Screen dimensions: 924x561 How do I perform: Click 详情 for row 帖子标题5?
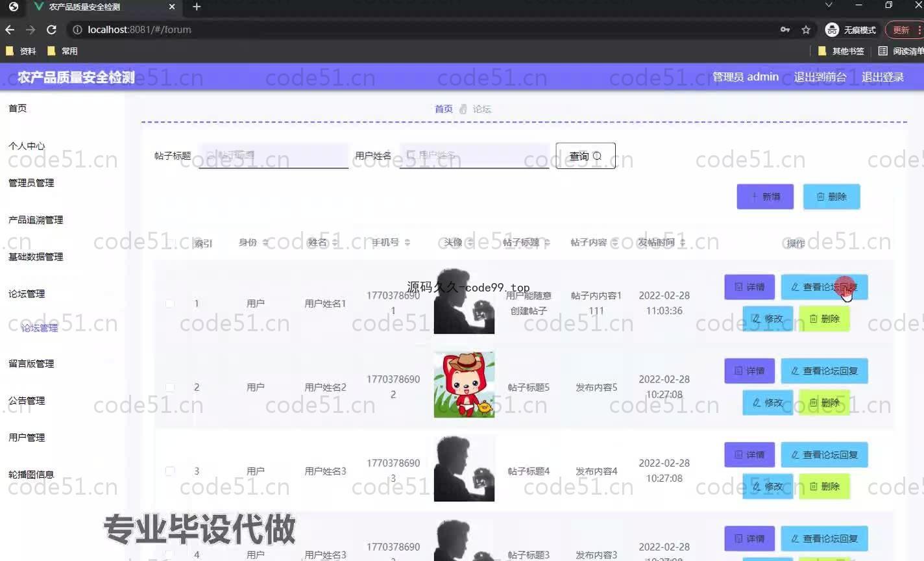click(x=749, y=371)
